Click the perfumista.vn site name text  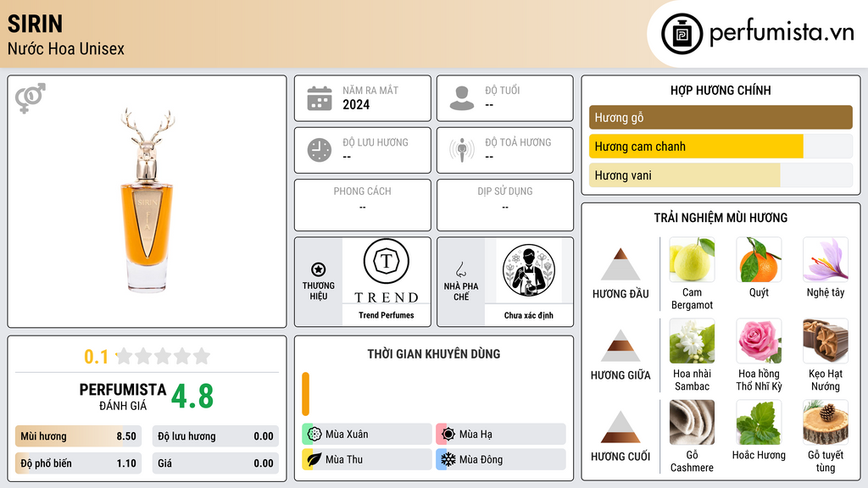(x=782, y=33)
